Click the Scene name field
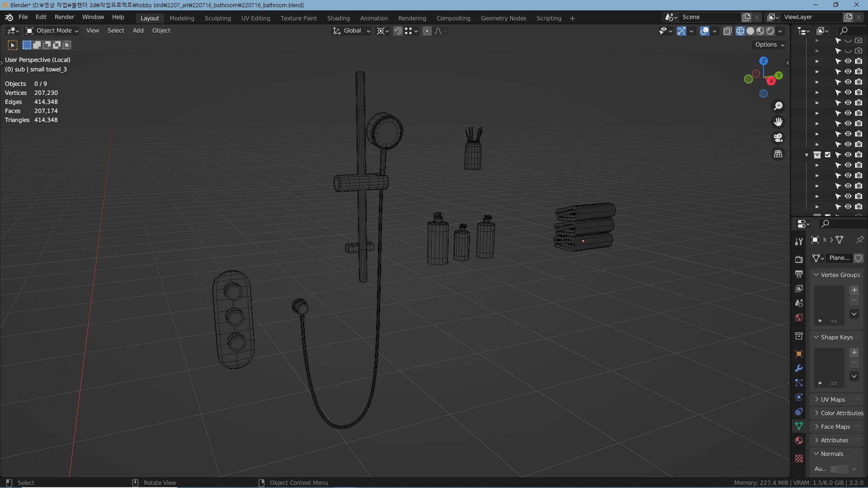The width and height of the screenshot is (868, 488). point(710,17)
